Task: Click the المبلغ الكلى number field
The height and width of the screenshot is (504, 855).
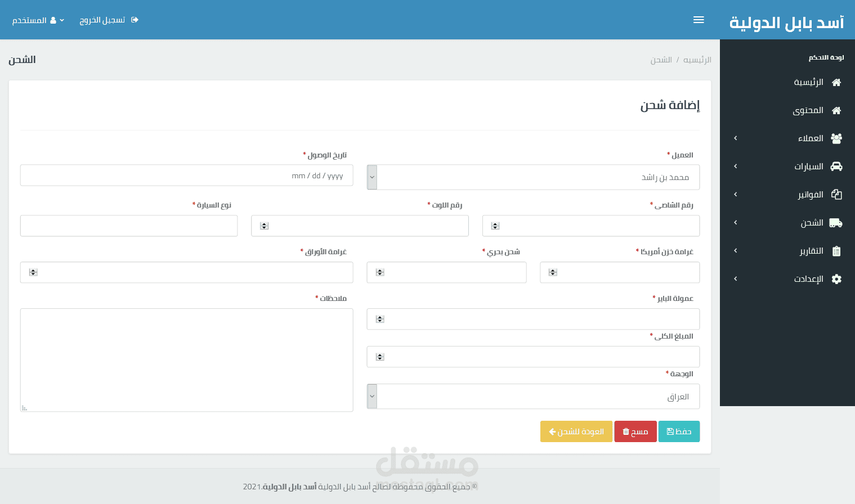Action: pos(533,357)
